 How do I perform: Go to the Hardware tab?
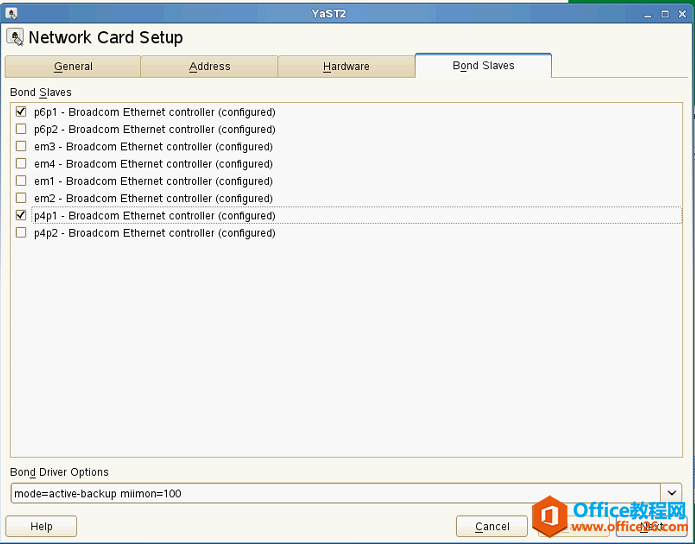tap(346, 67)
